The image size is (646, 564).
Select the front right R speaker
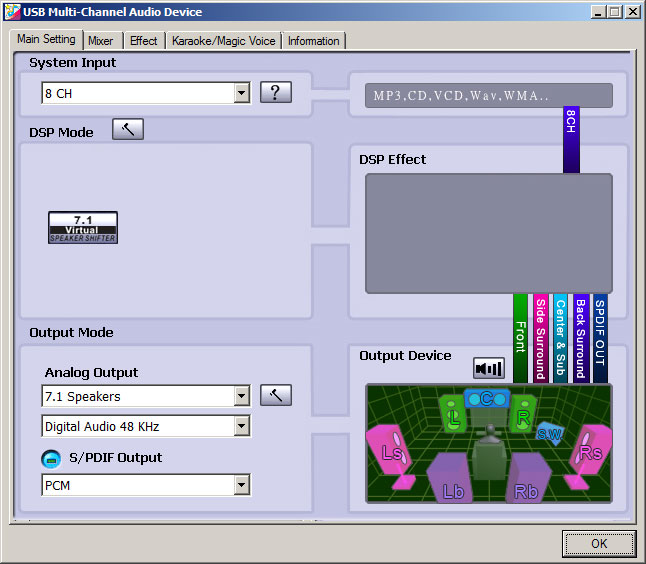click(x=522, y=415)
